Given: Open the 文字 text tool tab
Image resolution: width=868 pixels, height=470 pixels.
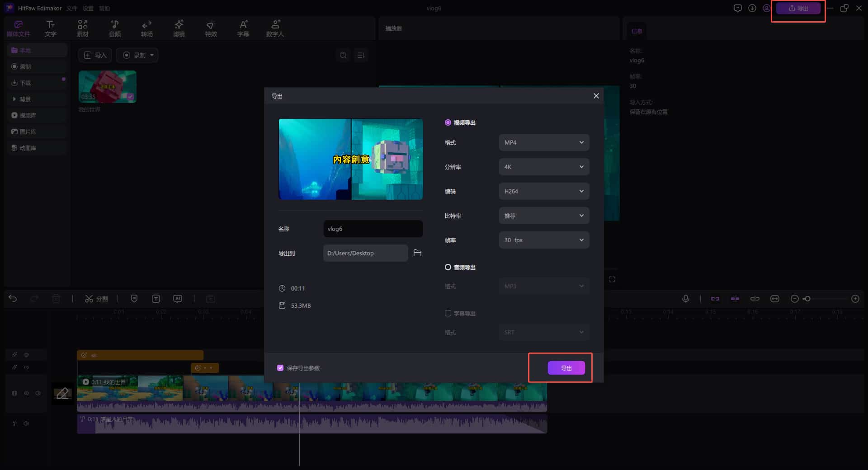Looking at the screenshot, I should (51, 28).
